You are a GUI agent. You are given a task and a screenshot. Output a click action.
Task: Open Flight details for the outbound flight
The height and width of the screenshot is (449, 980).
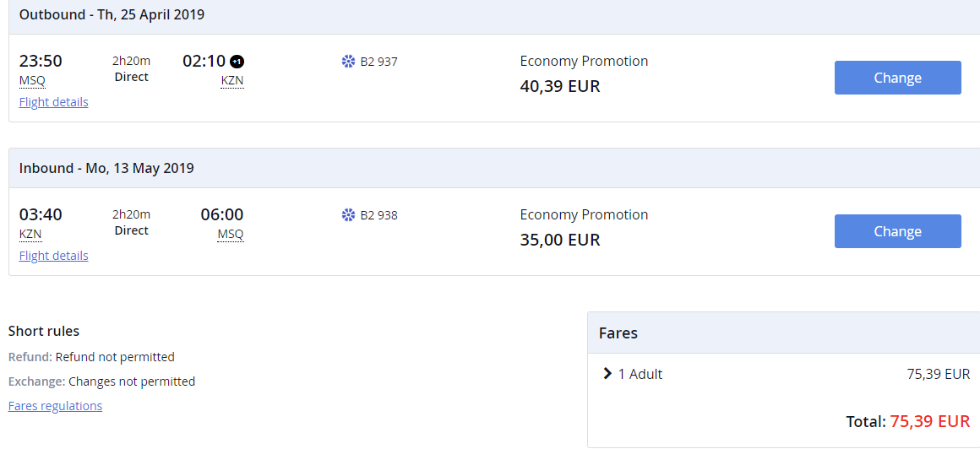point(54,102)
